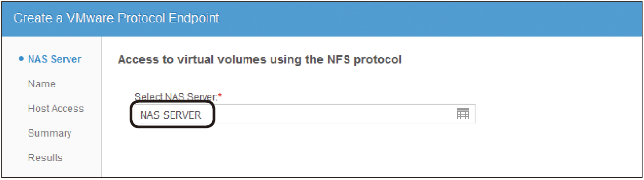Image resolution: width=644 pixels, height=180 pixels.
Task: Open the NAS server picker grid icon
Action: pos(463,114)
